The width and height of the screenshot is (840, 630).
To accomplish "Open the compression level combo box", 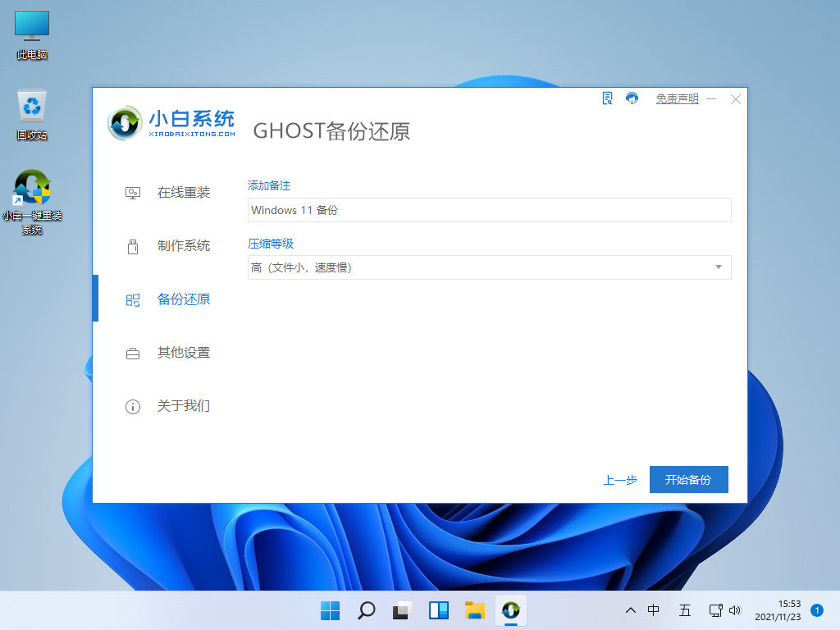I will point(489,267).
